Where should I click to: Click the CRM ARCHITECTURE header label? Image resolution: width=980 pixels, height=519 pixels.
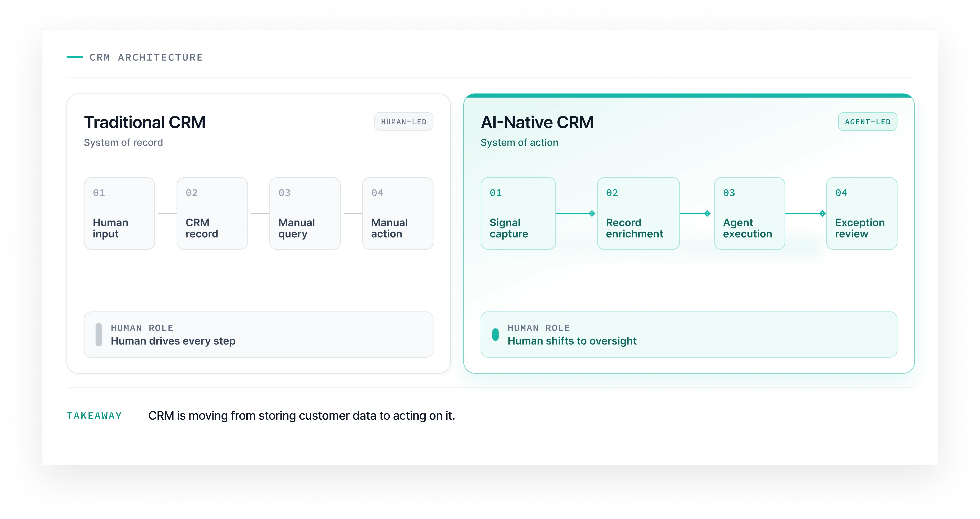tap(146, 57)
